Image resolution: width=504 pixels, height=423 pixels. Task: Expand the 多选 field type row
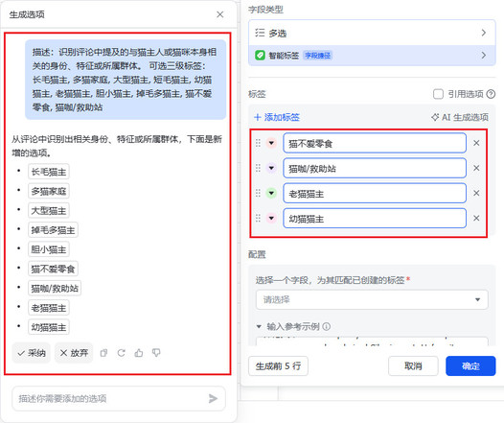tap(372, 33)
